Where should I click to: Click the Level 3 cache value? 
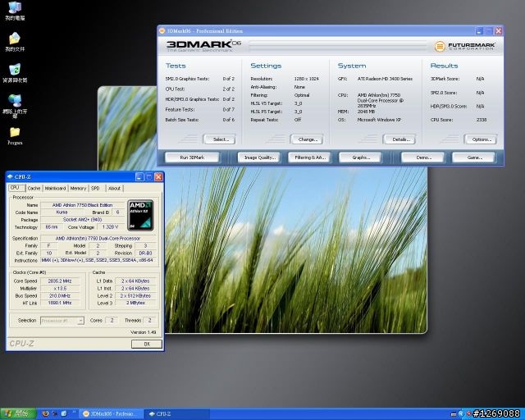pyautogui.click(x=135, y=304)
